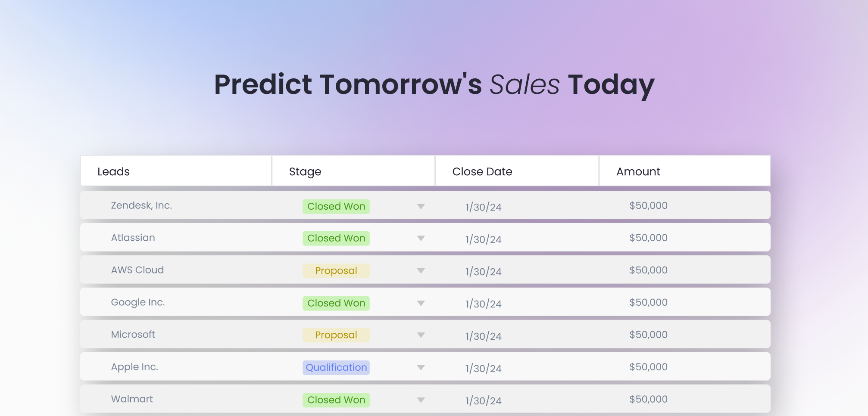Expand the stage dropdown on the Apple Inc. row

pos(420,367)
